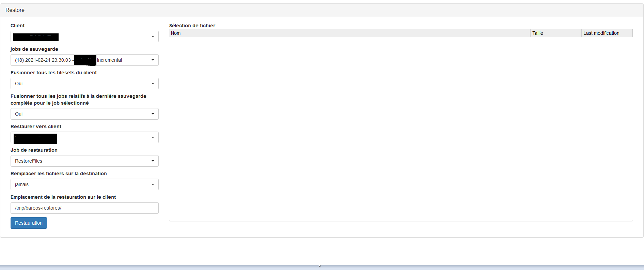Viewport: 644px width, 270px height.
Task: Expand the Restaurer vers client dropdown
Action: [84, 137]
